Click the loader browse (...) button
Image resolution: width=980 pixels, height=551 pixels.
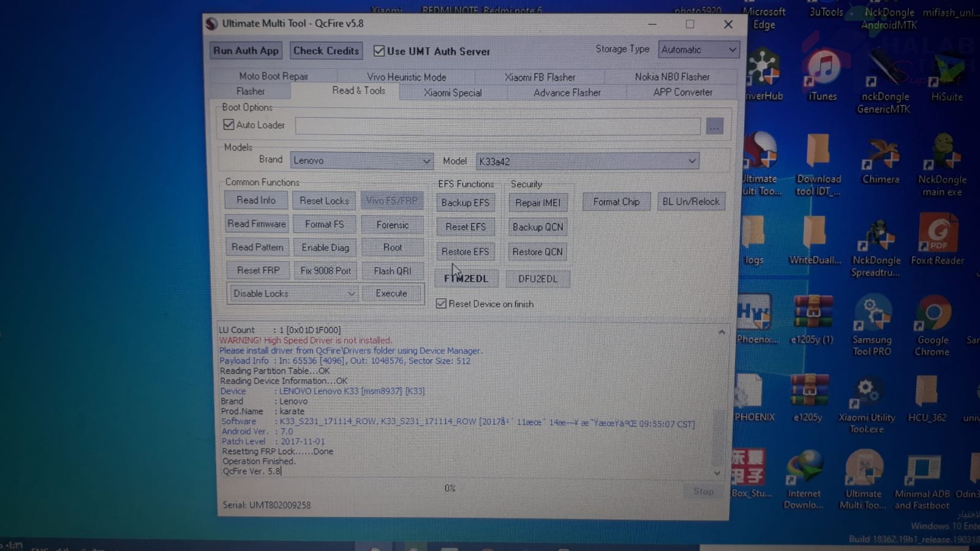(x=714, y=126)
